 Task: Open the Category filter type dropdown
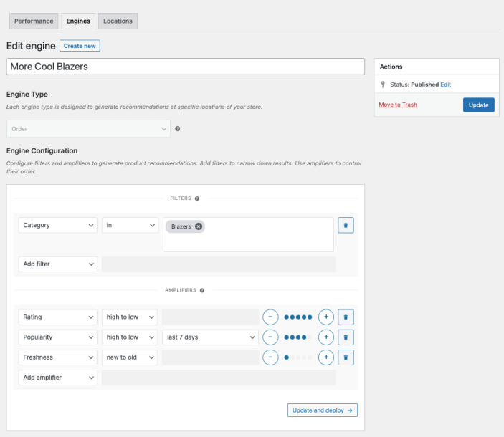pos(58,225)
